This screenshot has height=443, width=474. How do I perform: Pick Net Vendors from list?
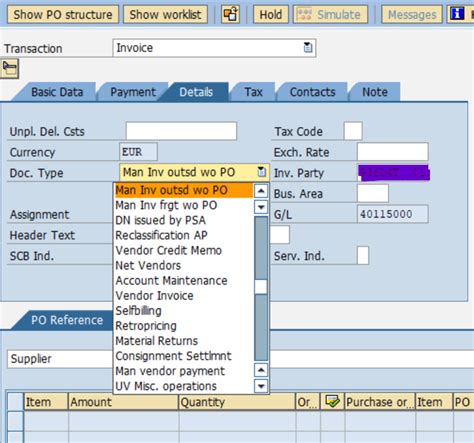[183, 265]
